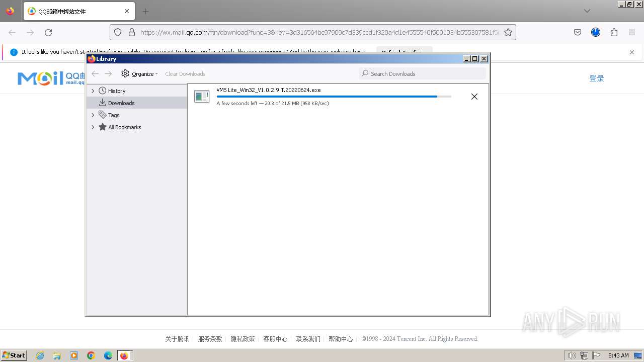Image resolution: width=644 pixels, height=362 pixels.
Task: List all tabs dropdown arrow
Action: point(587,11)
